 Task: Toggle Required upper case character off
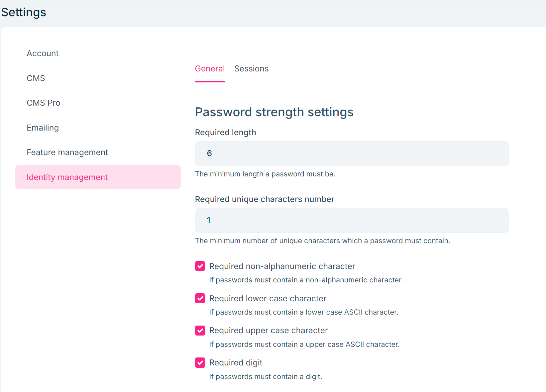pos(200,331)
